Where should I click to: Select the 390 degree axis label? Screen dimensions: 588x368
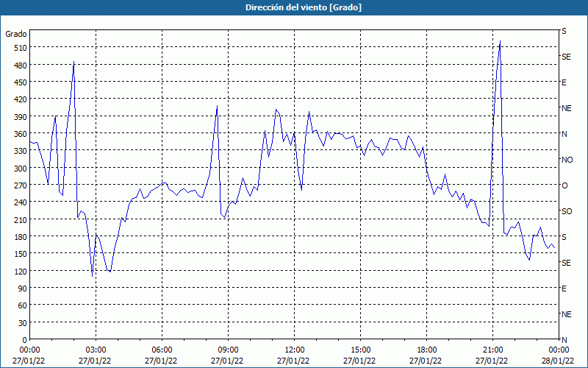pos(21,117)
